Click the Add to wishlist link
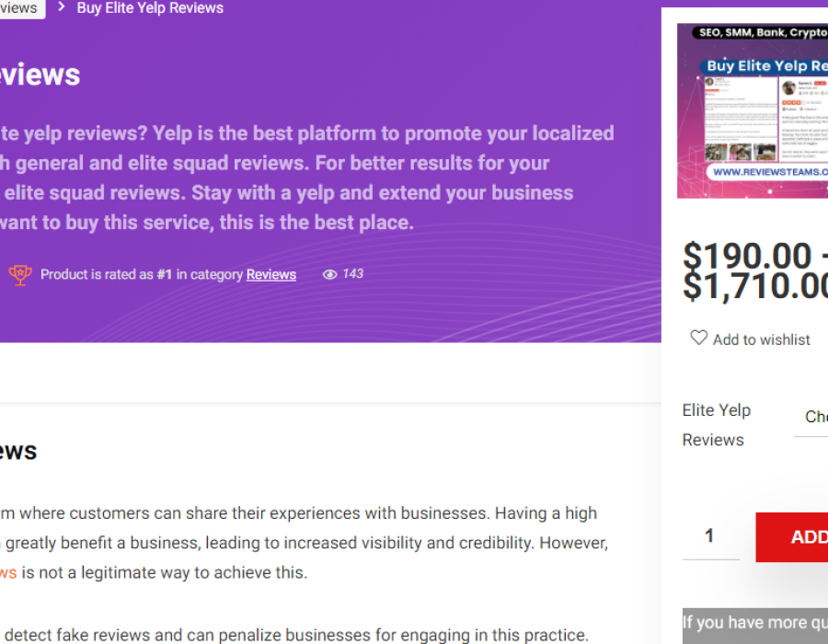The height and width of the screenshot is (644, 828). [761, 339]
